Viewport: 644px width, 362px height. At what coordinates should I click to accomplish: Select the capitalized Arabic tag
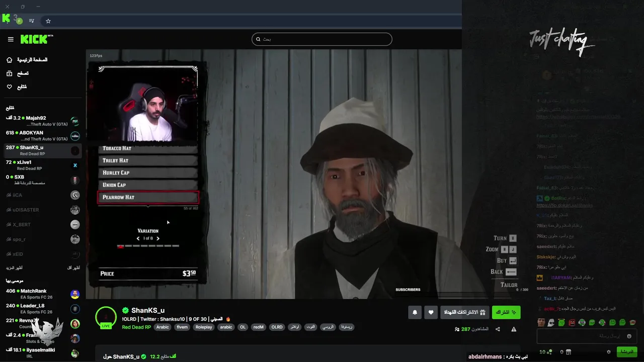pos(163,327)
